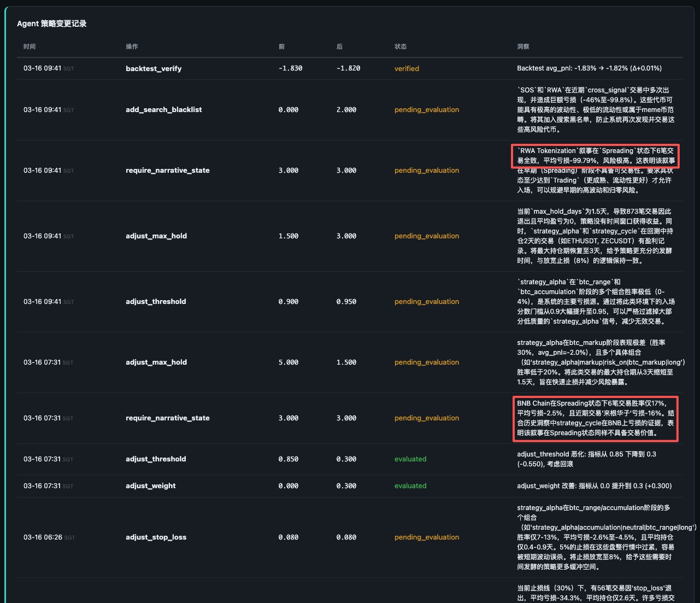Select the insight about 5%的止损 being too tight

coord(607,537)
